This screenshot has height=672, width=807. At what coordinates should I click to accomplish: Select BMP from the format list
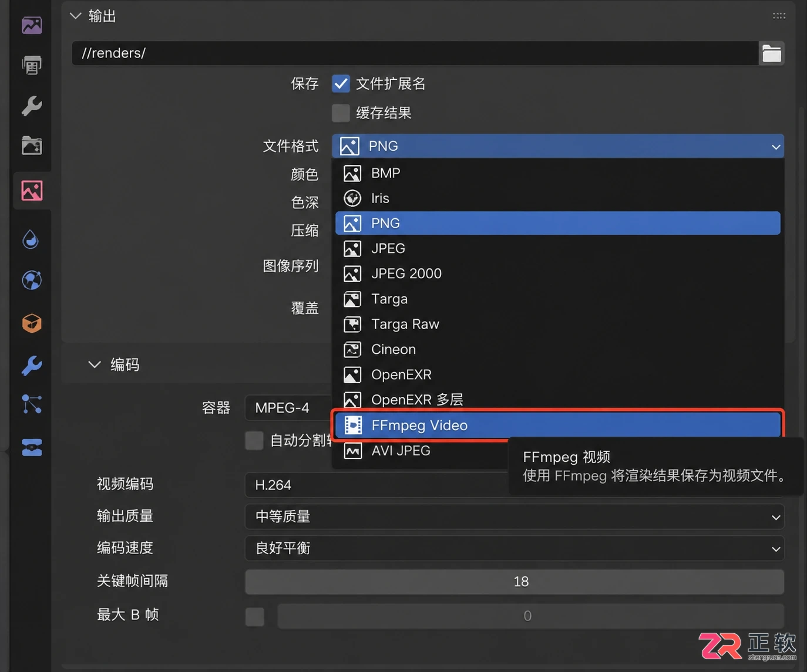point(558,173)
